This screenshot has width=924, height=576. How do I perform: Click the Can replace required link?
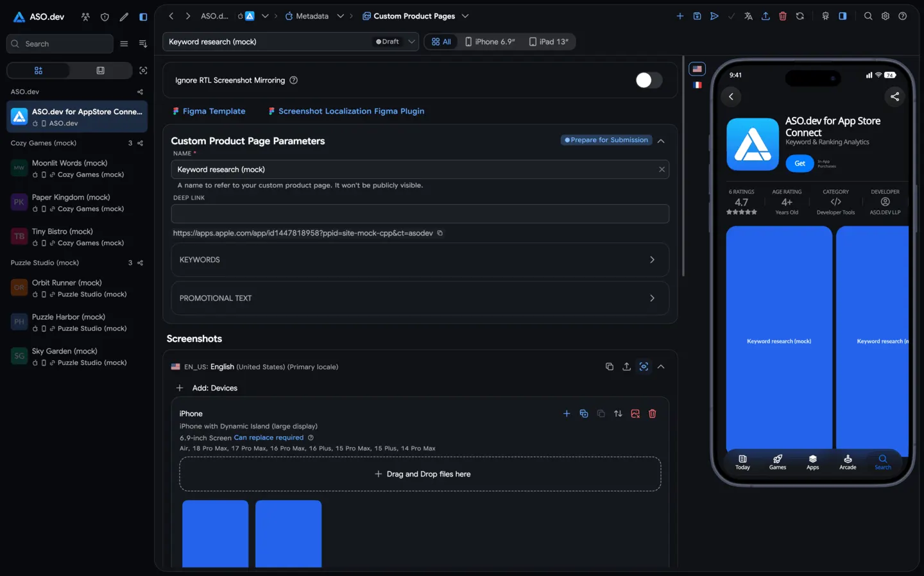(x=269, y=437)
